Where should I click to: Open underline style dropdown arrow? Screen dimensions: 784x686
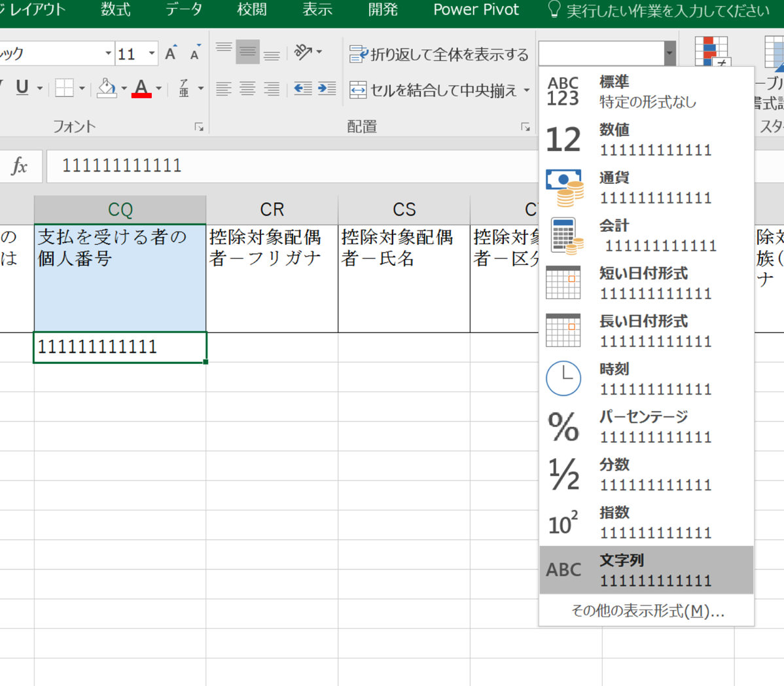pos(39,88)
